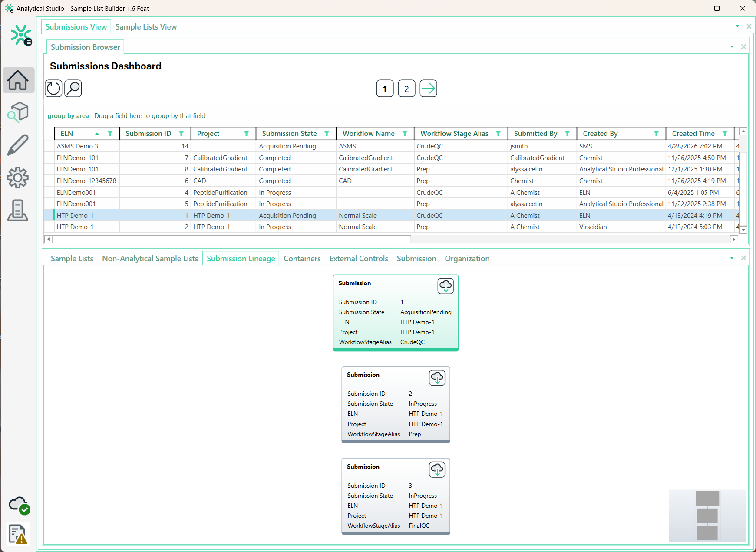Refresh the Submissions Dashboard
Screen dimensions: 756x552
[53, 89]
